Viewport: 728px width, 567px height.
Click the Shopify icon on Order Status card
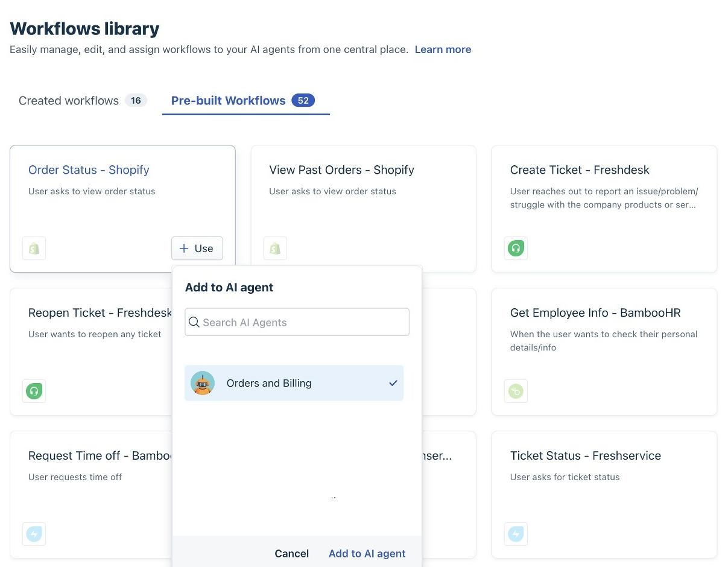34,249
